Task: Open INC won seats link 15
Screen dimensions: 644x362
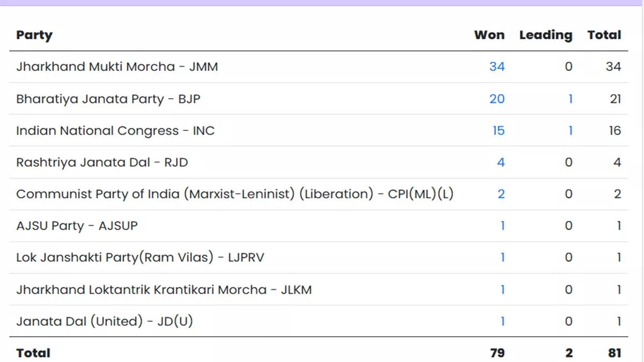Action: coord(498,130)
